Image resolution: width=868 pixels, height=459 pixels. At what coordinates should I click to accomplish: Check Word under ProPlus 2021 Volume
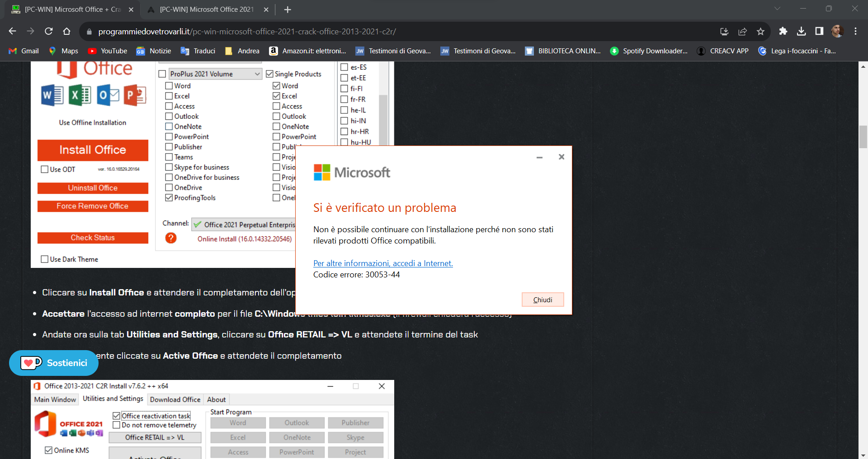click(x=169, y=85)
